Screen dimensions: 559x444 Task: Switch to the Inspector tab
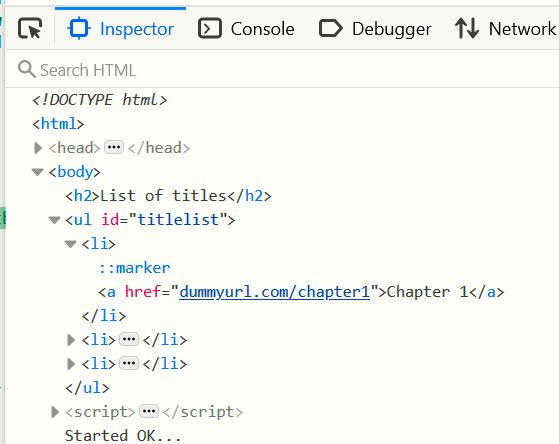pyautogui.click(x=120, y=29)
